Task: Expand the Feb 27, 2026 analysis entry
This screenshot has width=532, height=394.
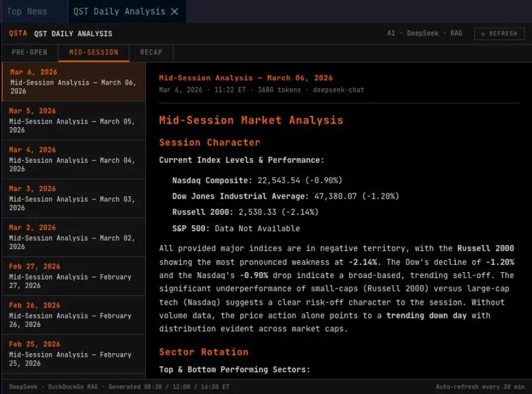Action: (x=73, y=276)
